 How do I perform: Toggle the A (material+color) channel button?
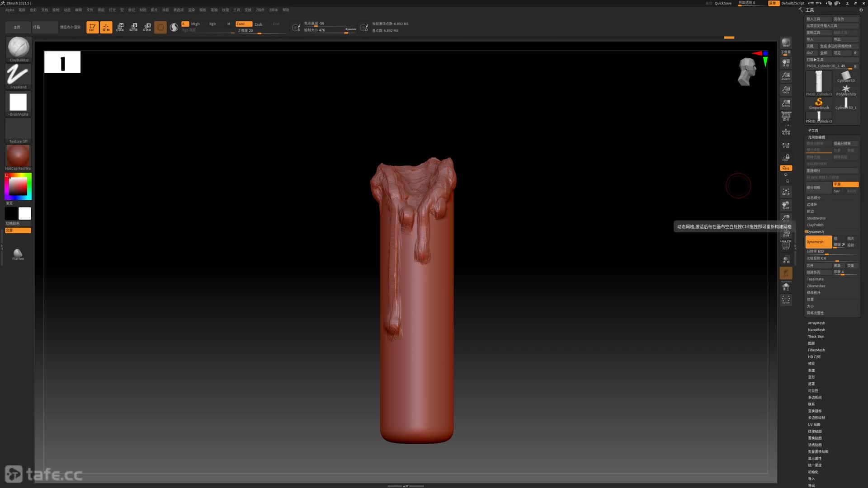click(x=184, y=24)
